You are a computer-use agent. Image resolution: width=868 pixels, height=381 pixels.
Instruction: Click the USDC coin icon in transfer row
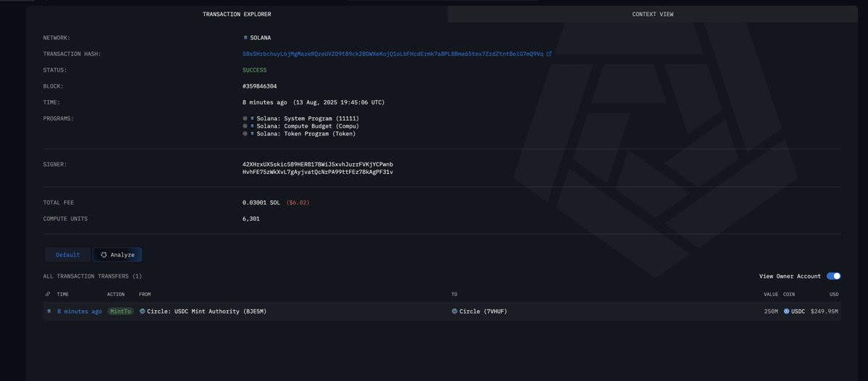[x=786, y=311]
